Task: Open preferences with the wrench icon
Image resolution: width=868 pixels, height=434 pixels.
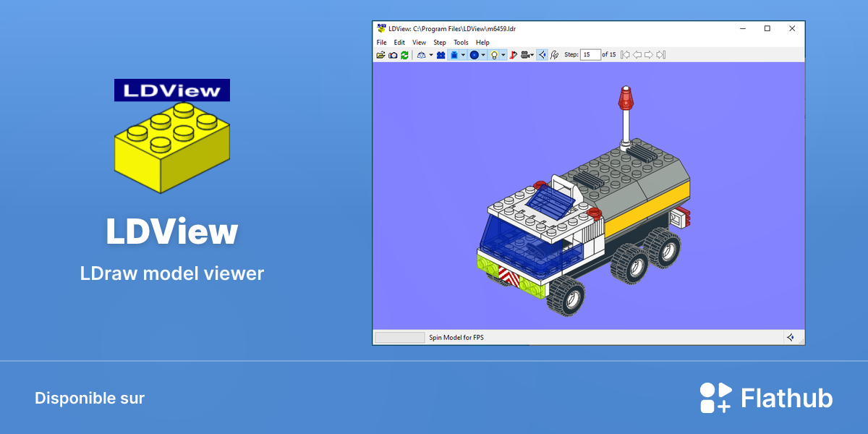Action: click(x=554, y=55)
